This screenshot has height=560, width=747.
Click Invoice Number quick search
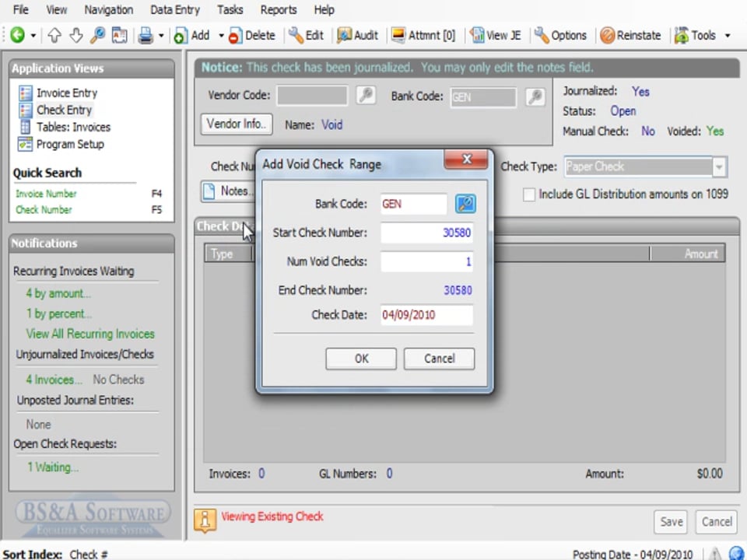pos(46,194)
